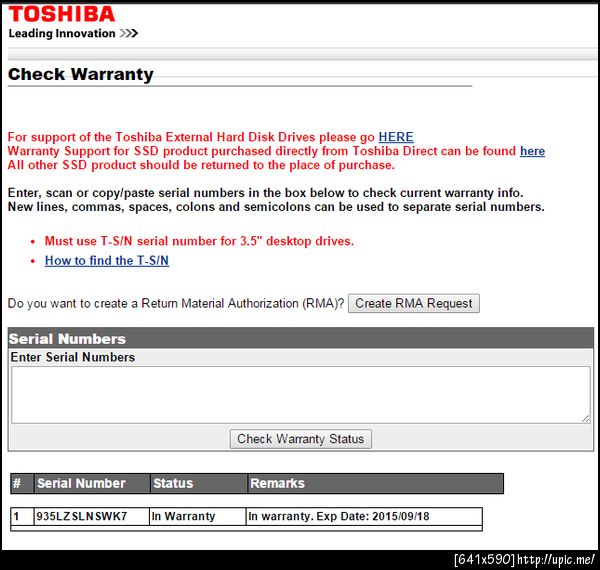Click the resize grip of serial numbers box
The width and height of the screenshot is (600, 570).
pos(586,419)
